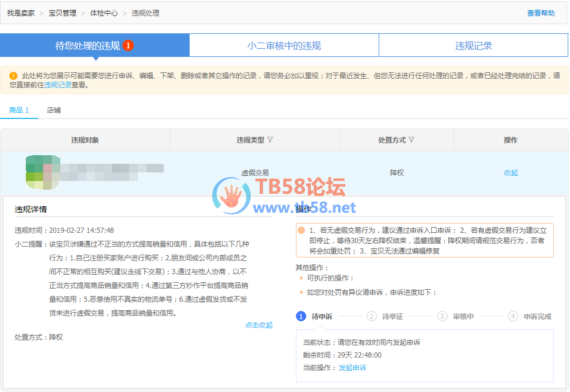This screenshot has width=570, height=392.
Task: Select step 3 circle 审核中
Action: tap(442, 316)
